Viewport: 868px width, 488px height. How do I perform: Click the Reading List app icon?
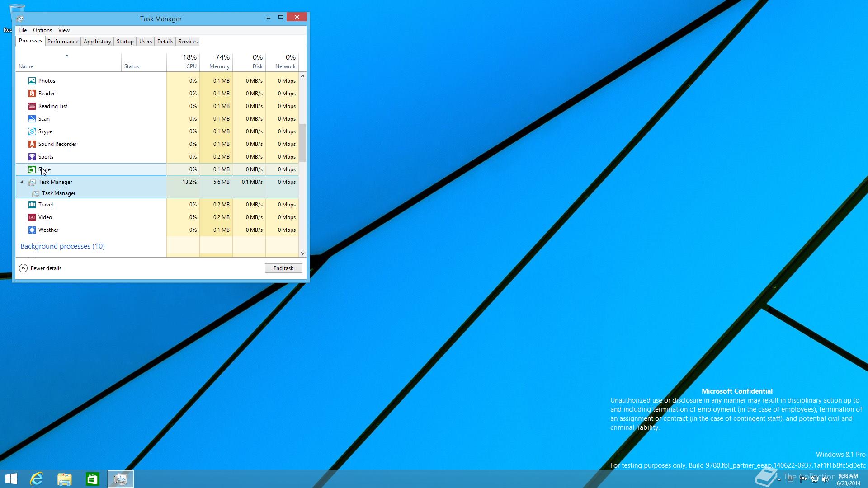tap(32, 106)
